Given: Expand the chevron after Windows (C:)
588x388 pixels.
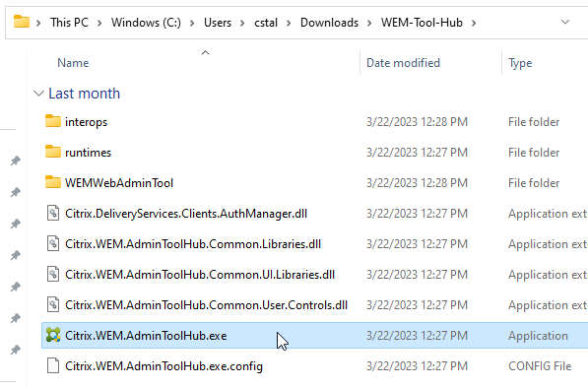Looking at the screenshot, I should 192,23.
